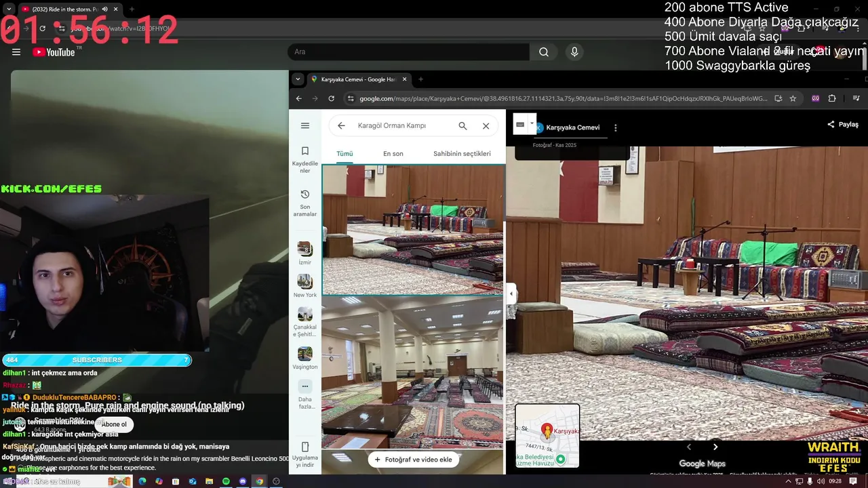The height and width of the screenshot is (488, 868).
Task: Open tab search dropdown in Maps window
Action: click(297, 79)
